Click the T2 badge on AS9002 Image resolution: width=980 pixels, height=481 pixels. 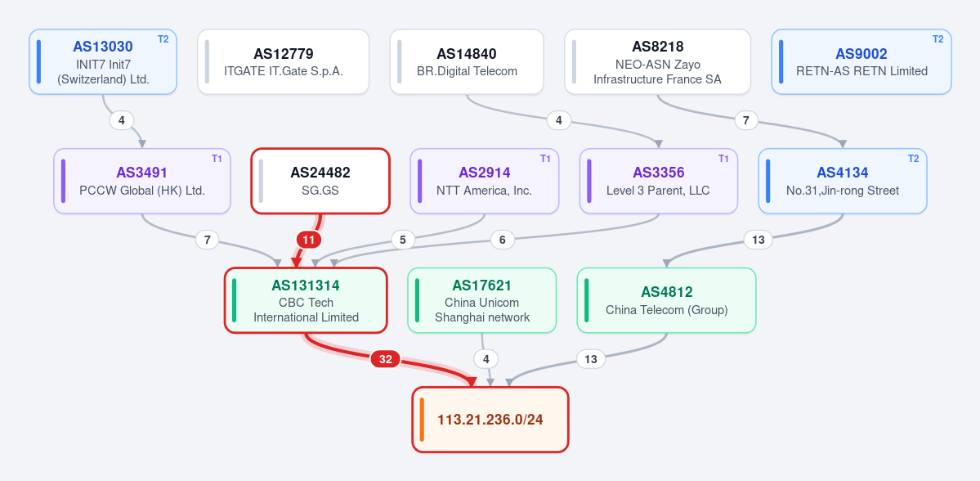click(x=938, y=39)
